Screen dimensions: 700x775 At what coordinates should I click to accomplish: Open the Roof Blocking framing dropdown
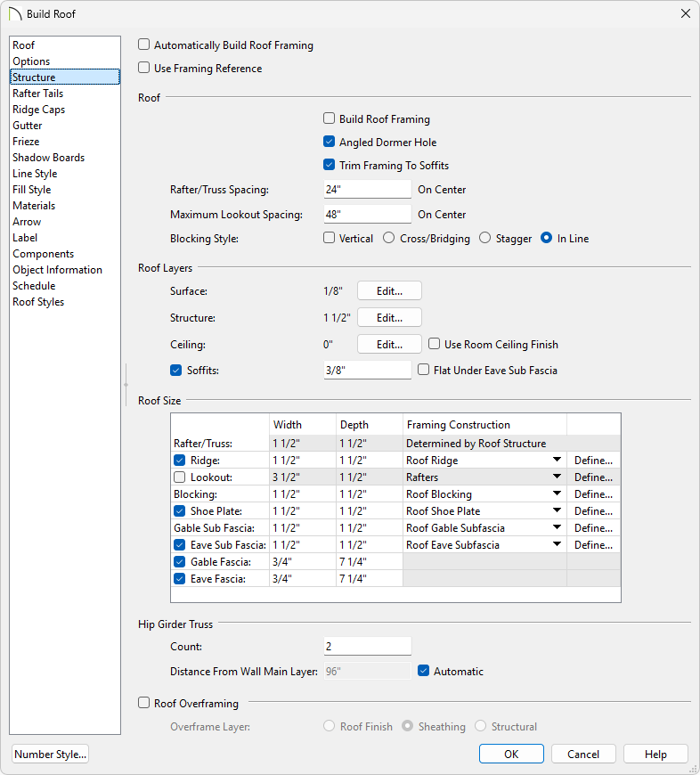[x=557, y=494]
